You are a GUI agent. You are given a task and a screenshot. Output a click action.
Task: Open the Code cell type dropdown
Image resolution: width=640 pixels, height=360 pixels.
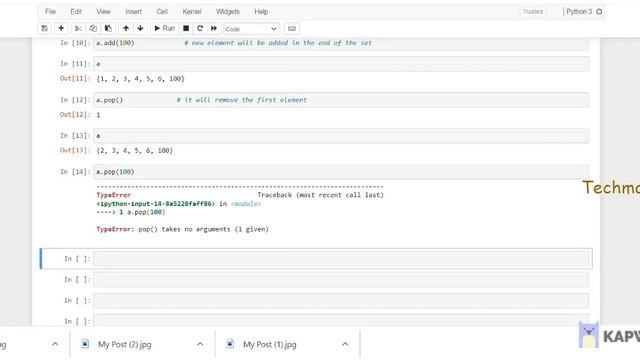(x=251, y=29)
